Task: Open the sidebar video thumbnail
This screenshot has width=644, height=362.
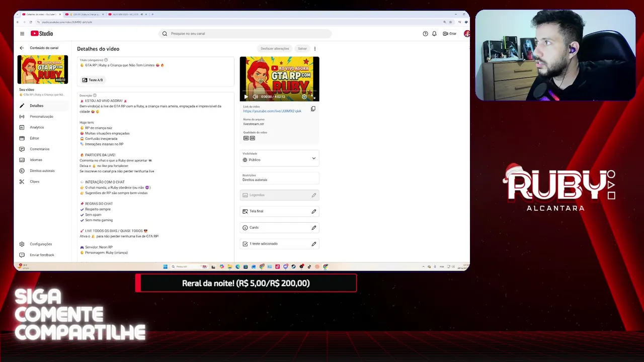Action: tap(43, 69)
